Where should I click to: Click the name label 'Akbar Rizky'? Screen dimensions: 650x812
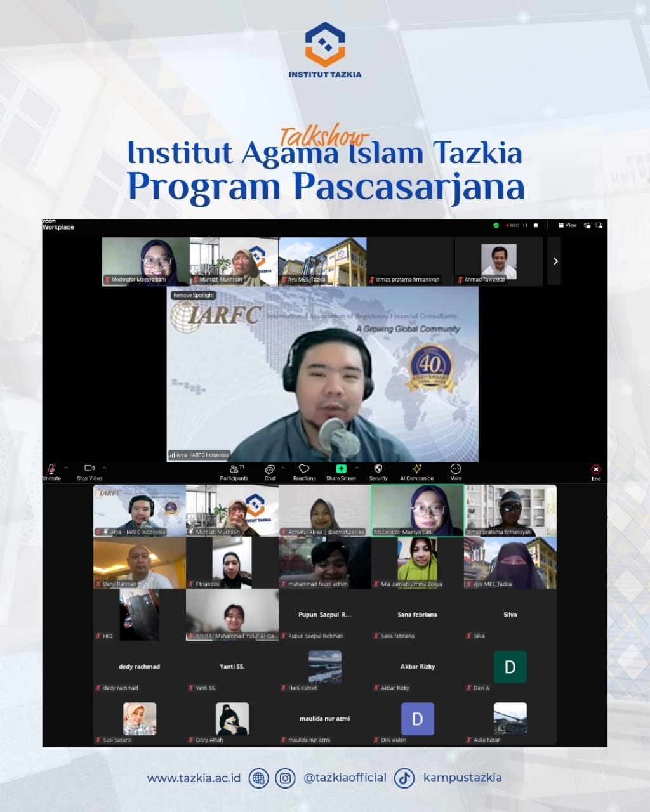[395, 688]
